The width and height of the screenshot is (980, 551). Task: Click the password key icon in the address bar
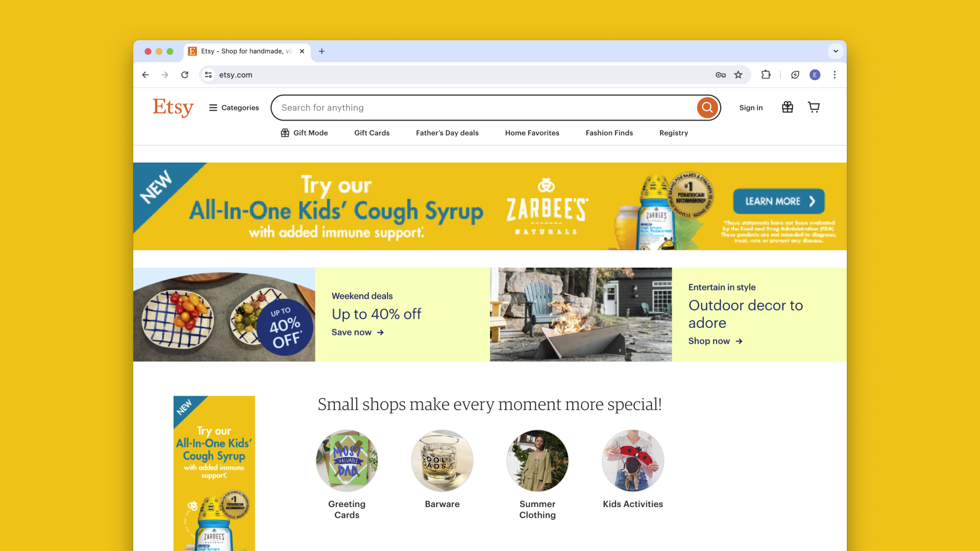coord(720,75)
